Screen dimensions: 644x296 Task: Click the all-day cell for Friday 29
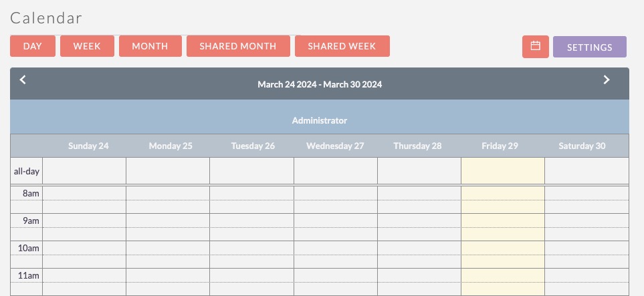502,171
